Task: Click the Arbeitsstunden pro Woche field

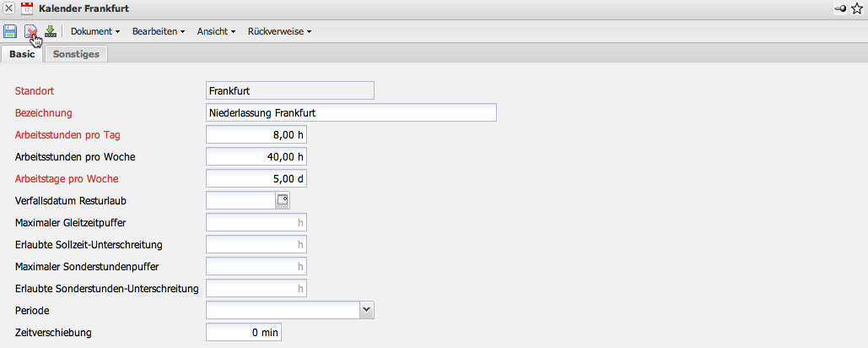Action: pyautogui.click(x=256, y=156)
